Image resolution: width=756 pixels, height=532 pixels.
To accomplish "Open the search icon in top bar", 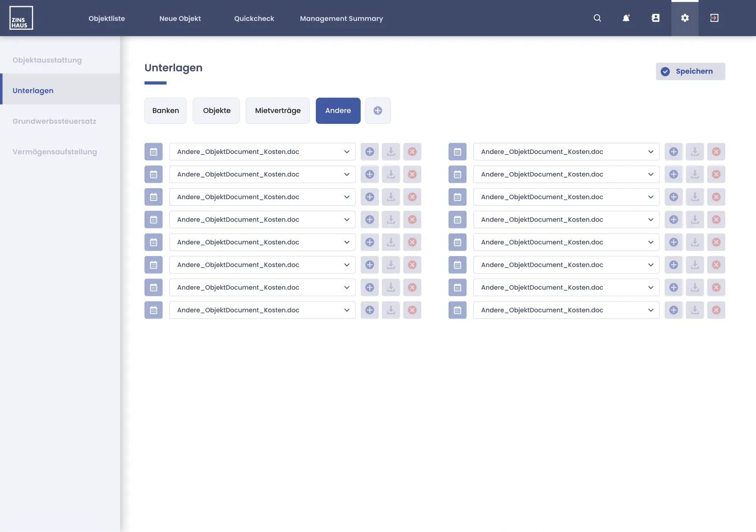I will [597, 18].
